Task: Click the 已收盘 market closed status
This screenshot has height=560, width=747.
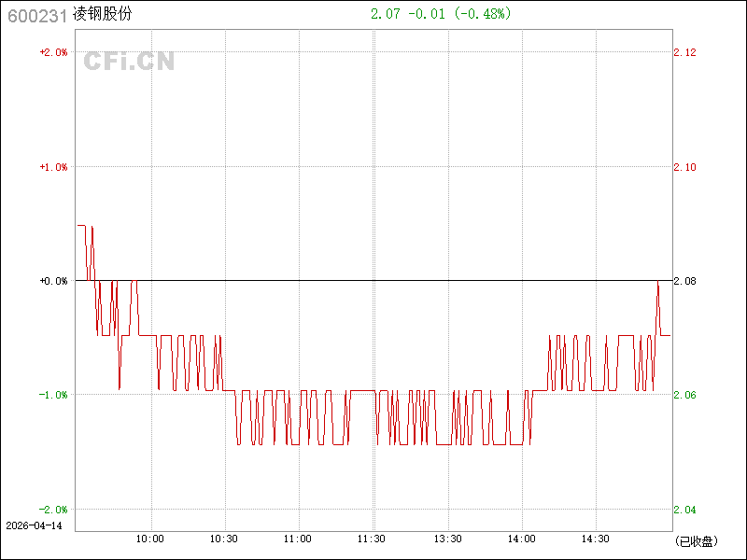Action: pos(696,540)
